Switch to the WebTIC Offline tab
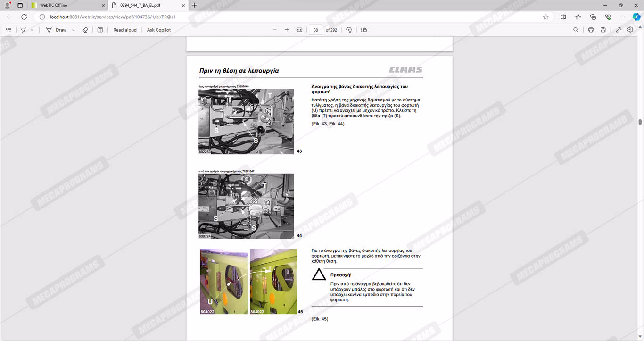The width and height of the screenshot is (644, 341). pyautogui.click(x=66, y=5)
